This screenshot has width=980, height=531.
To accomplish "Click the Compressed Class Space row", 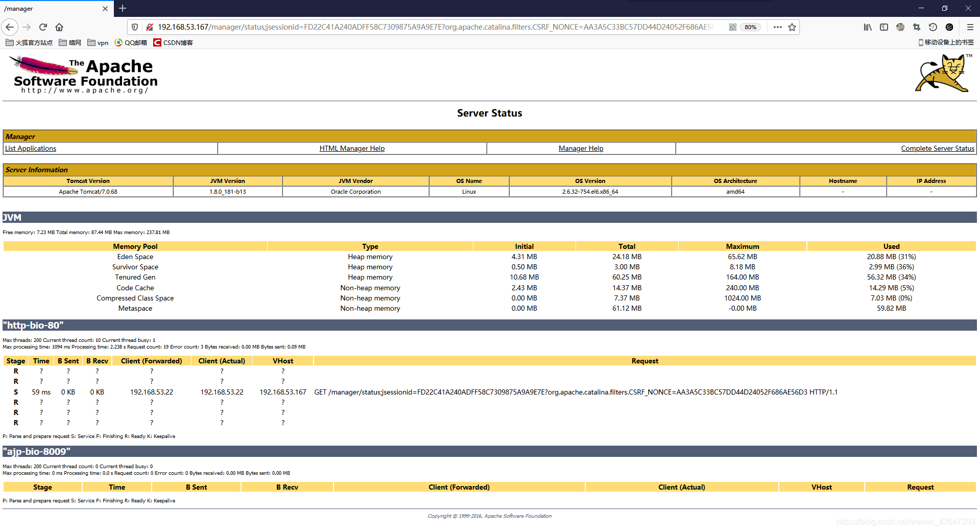I will [x=489, y=298].
